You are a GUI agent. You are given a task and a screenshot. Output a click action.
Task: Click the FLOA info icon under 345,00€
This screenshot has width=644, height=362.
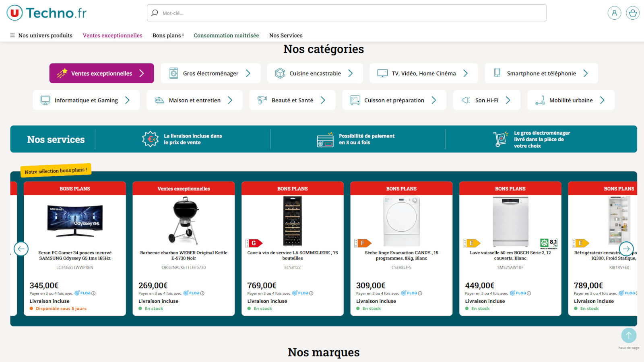(x=93, y=293)
